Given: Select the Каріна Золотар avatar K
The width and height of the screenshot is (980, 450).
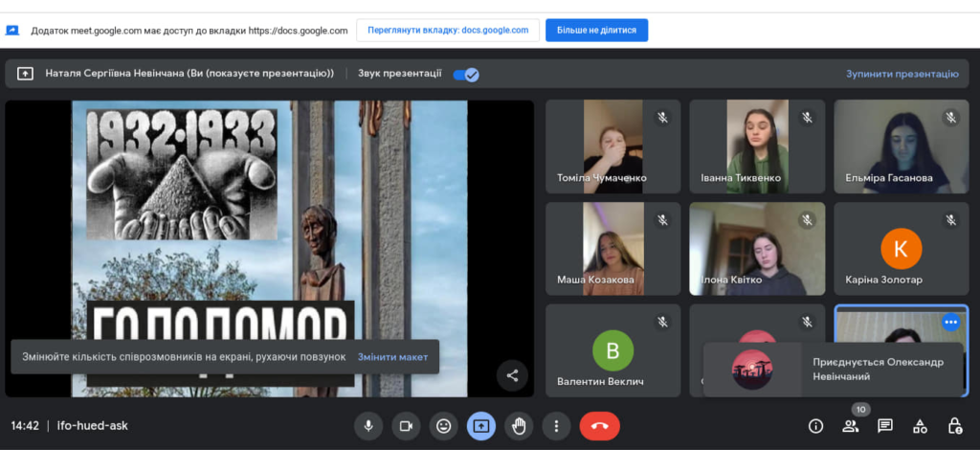Looking at the screenshot, I should point(902,249).
